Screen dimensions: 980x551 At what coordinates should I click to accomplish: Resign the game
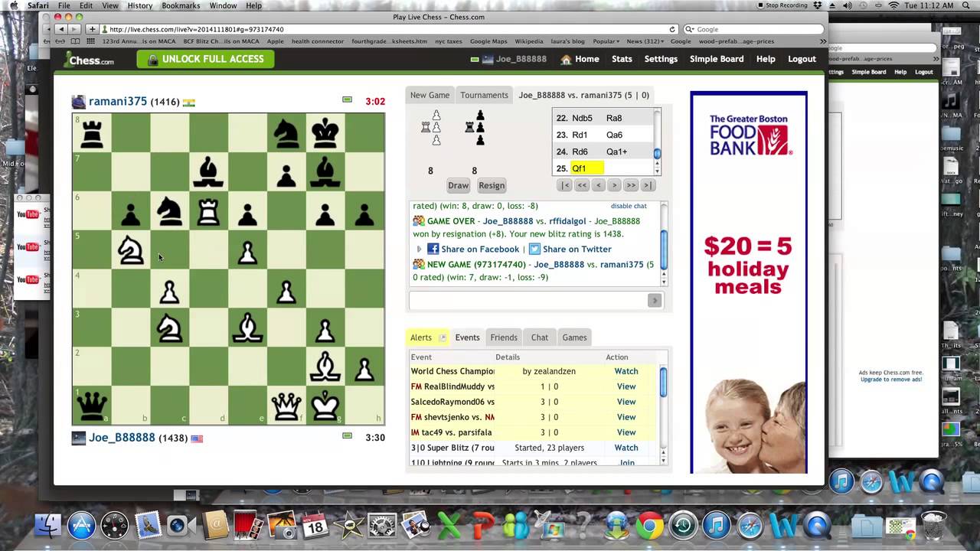point(492,185)
